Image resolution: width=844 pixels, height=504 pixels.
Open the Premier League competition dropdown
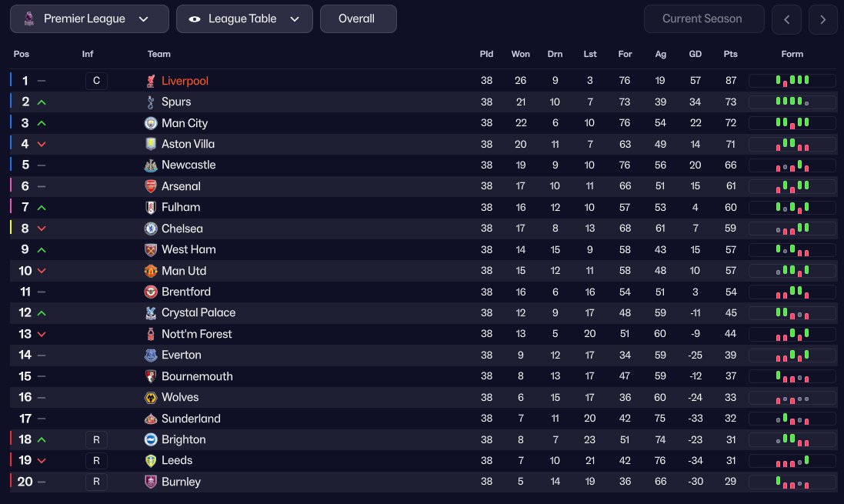click(89, 19)
